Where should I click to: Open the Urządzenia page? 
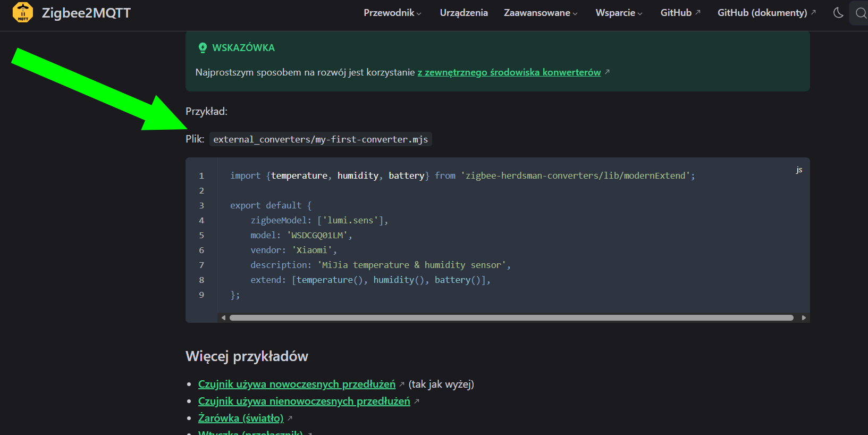point(464,13)
